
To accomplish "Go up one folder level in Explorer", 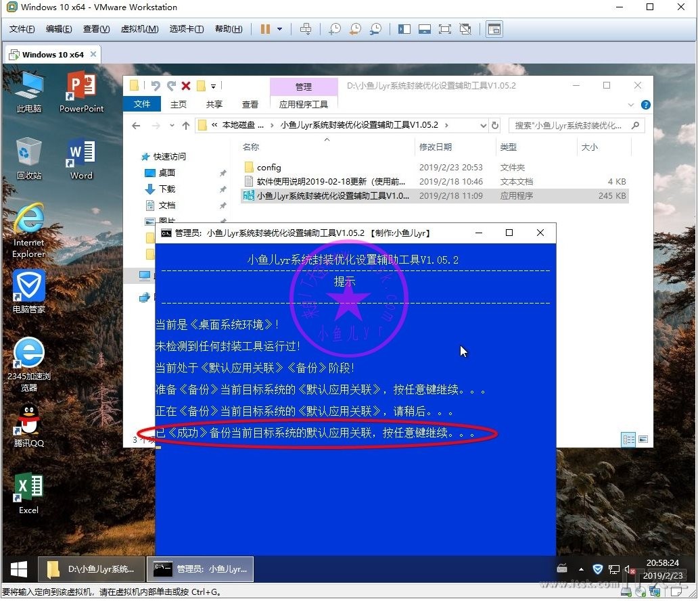I will (186, 126).
